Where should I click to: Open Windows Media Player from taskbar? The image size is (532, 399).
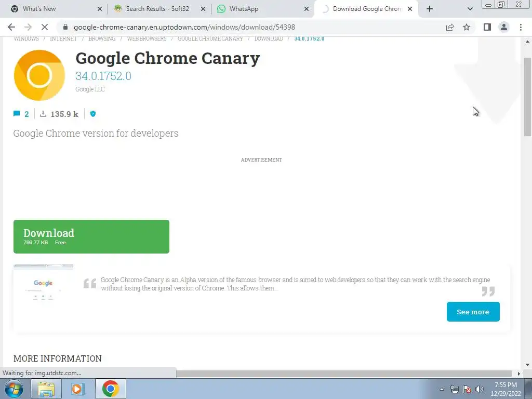pos(77,389)
